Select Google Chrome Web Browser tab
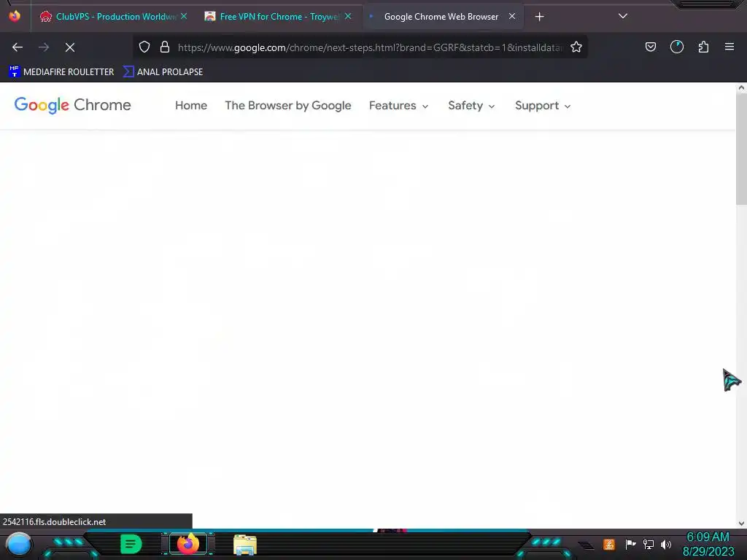The width and height of the screenshot is (747, 560). (x=441, y=17)
